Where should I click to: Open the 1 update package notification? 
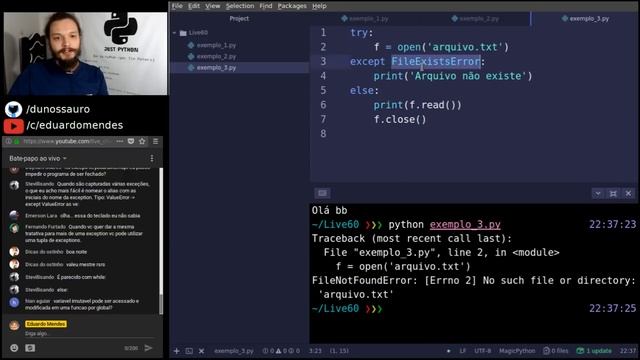[x=594, y=351]
